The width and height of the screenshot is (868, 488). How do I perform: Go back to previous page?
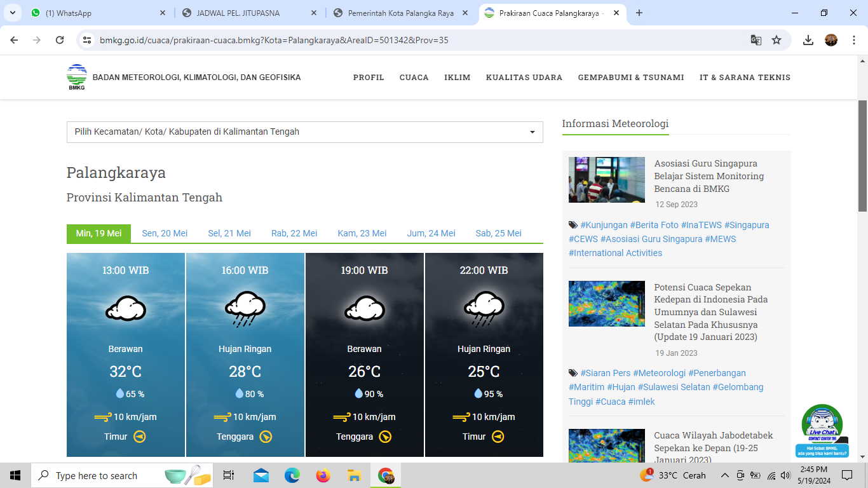[x=14, y=40]
